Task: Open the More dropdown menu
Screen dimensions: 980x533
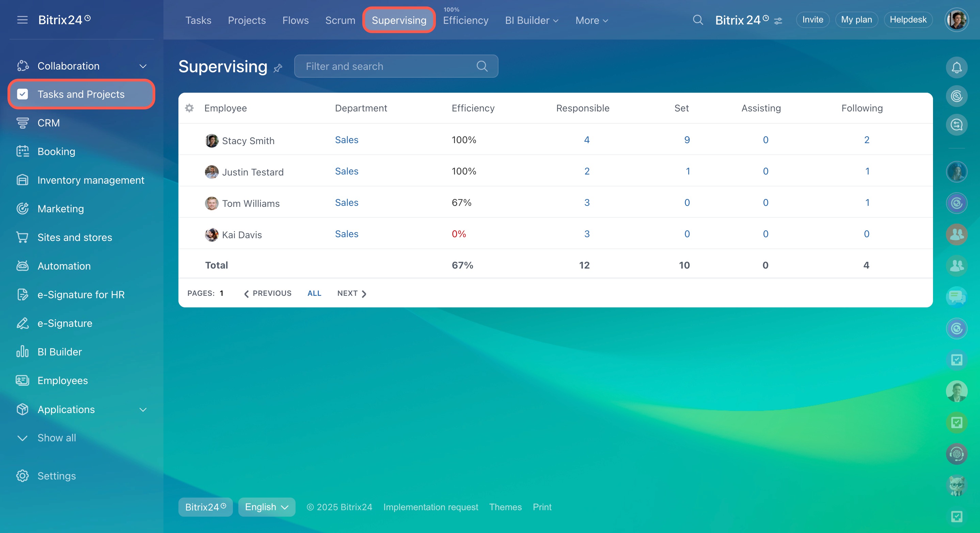Action: (591, 20)
